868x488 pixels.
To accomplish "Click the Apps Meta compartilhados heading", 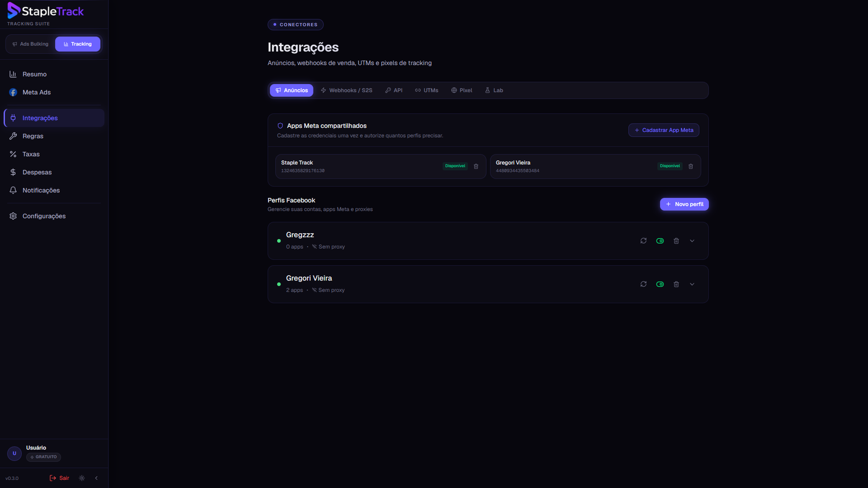I will [327, 126].
